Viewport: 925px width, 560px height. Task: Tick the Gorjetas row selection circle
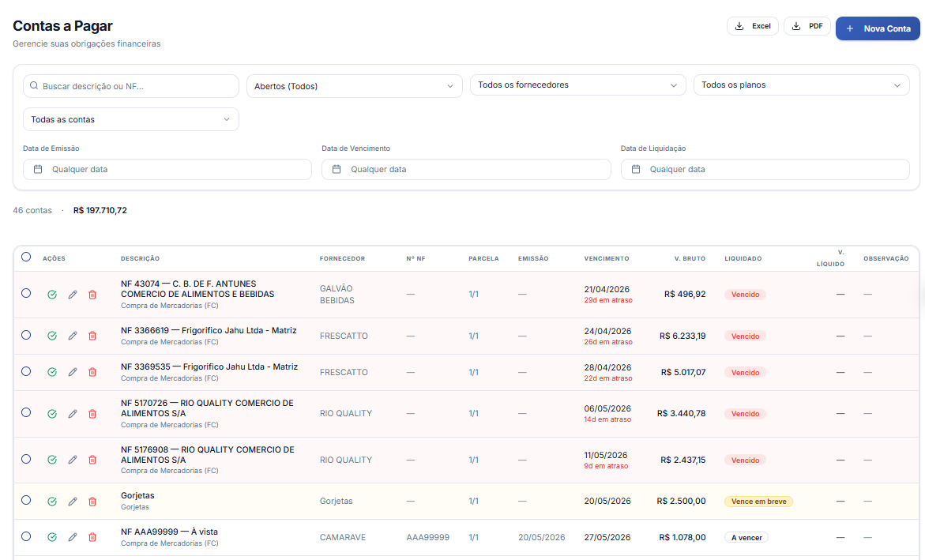[x=26, y=501]
